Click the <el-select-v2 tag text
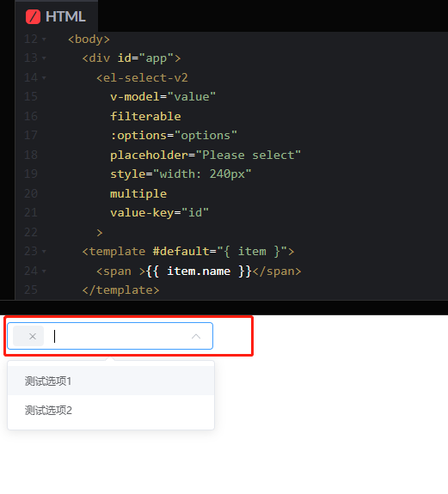 [x=142, y=78]
